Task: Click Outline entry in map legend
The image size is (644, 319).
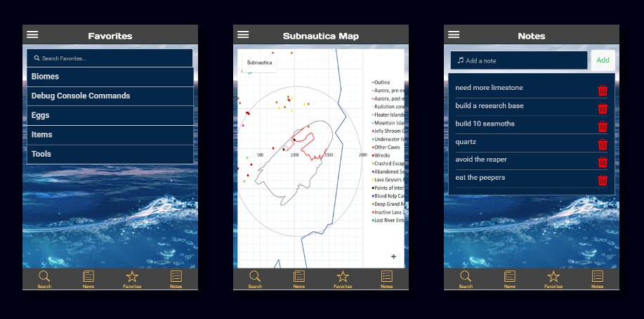Action: click(381, 82)
